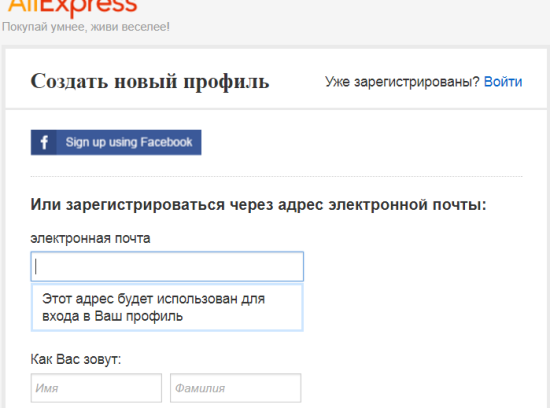Click the Facebook "f" icon
The height and width of the screenshot is (408, 550).
point(44,142)
